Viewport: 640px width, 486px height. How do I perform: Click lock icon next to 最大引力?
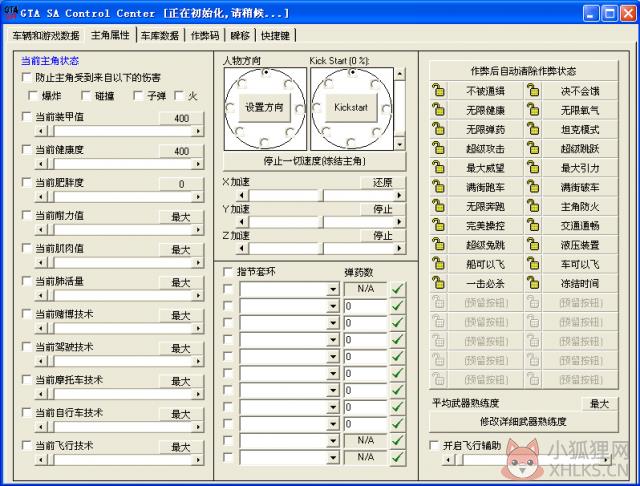[533, 167]
